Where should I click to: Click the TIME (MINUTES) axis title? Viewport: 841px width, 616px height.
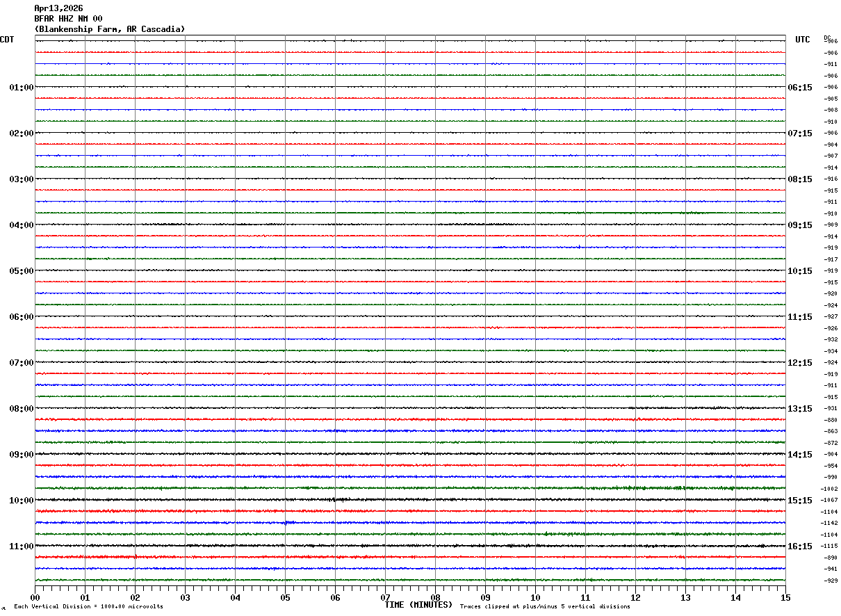click(x=418, y=605)
